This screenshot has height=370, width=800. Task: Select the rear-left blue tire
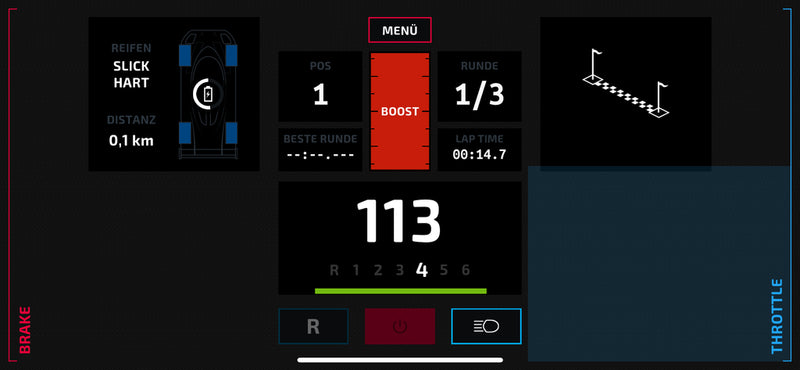click(x=185, y=133)
